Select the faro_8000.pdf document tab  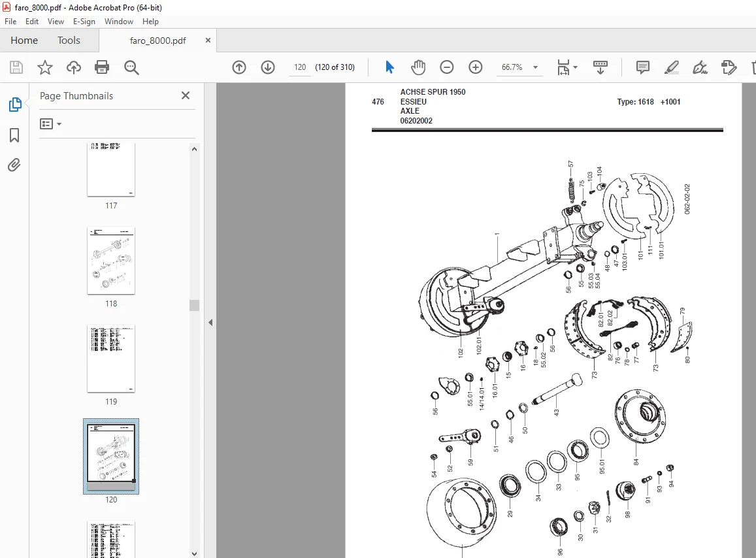(157, 41)
